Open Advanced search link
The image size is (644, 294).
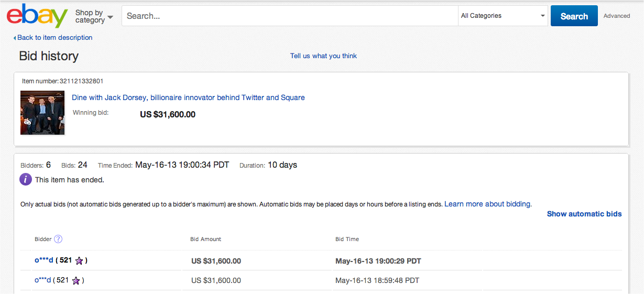tap(617, 16)
